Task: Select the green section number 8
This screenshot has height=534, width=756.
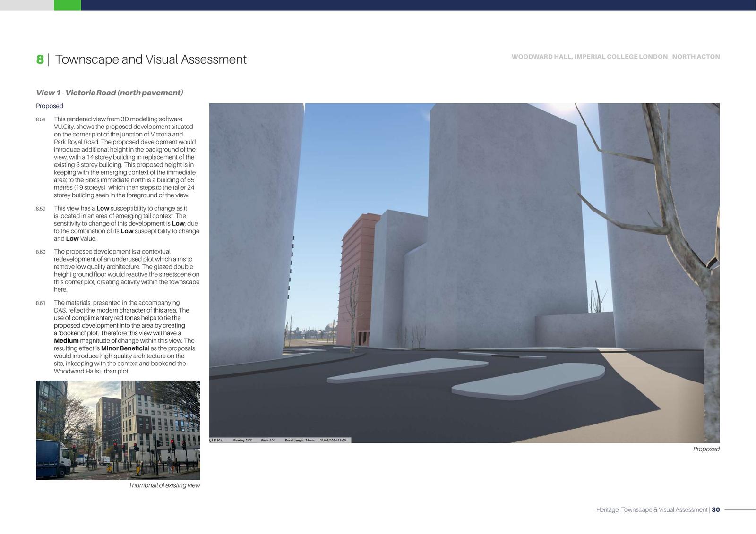Action: pyautogui.click(x=40, y=59)
